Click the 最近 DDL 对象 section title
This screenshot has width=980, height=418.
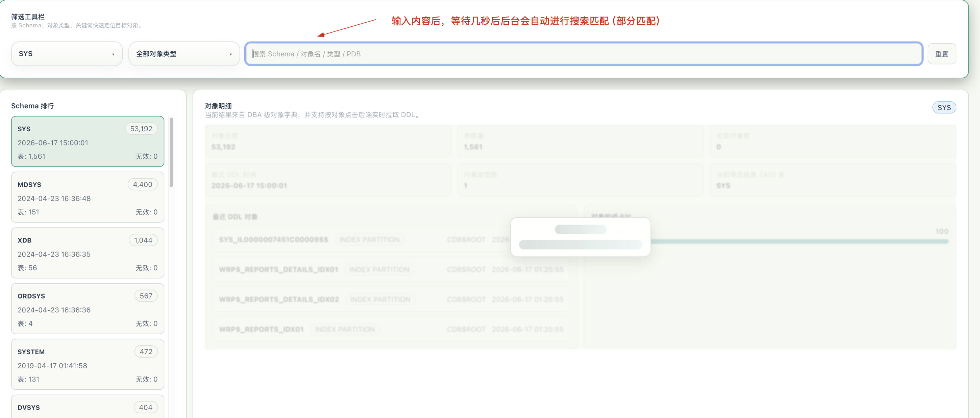tap(235, 217)
